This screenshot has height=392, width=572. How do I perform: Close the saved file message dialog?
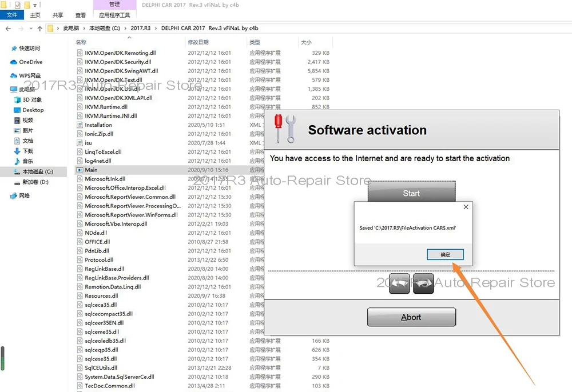[466, 207]
